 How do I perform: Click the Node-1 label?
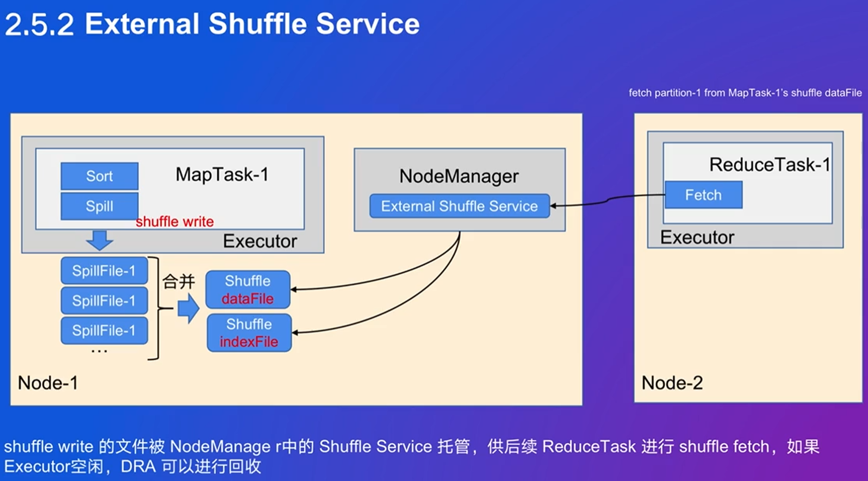48,383
